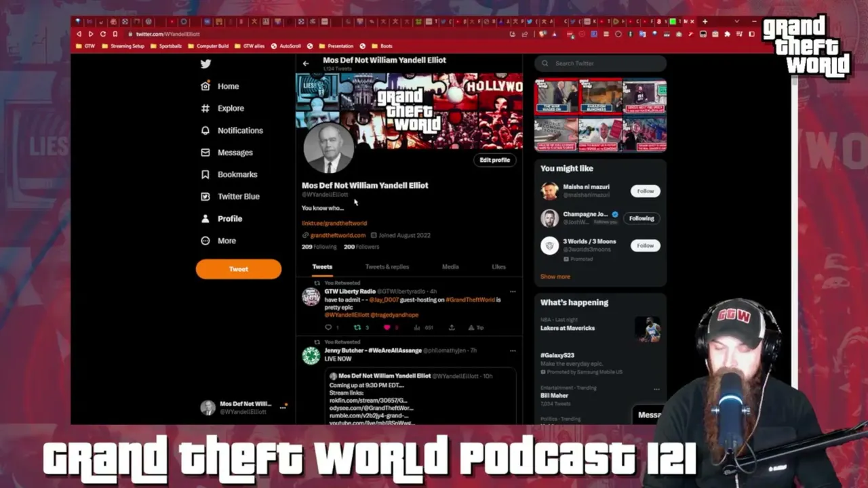
Task: Click the #GrandTheftWorld hashtag
Action: coord(470,300)
